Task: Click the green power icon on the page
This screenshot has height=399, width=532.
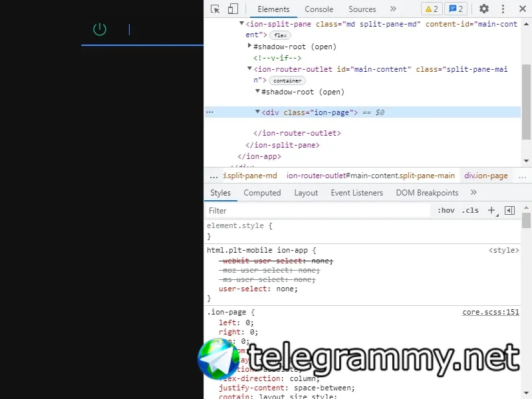Action: click(100, 29)
